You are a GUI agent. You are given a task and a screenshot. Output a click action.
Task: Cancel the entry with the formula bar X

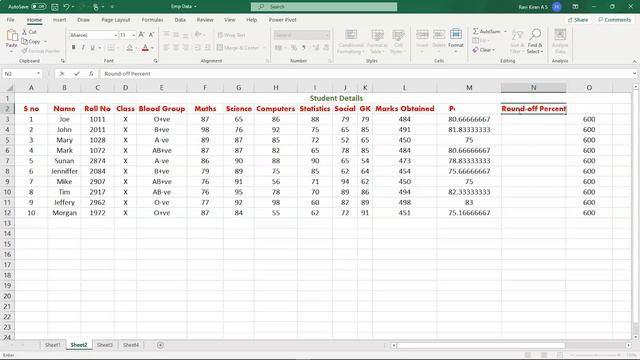click(x=62, y=74)
